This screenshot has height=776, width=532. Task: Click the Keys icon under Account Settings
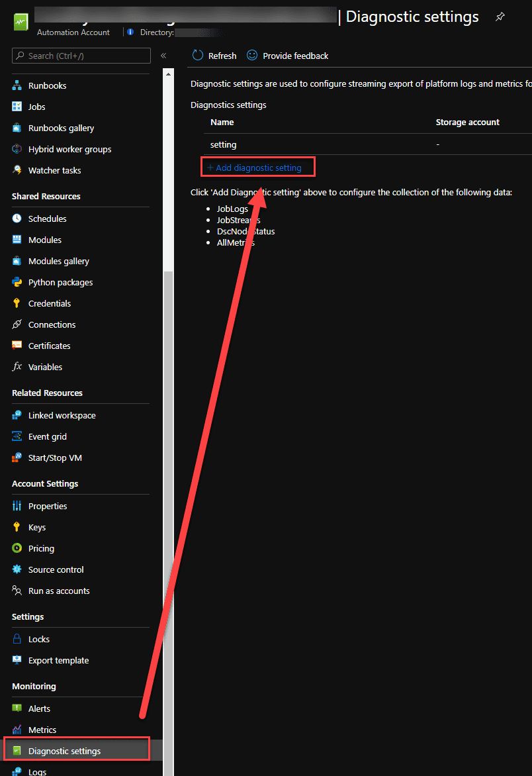(17, 527)
